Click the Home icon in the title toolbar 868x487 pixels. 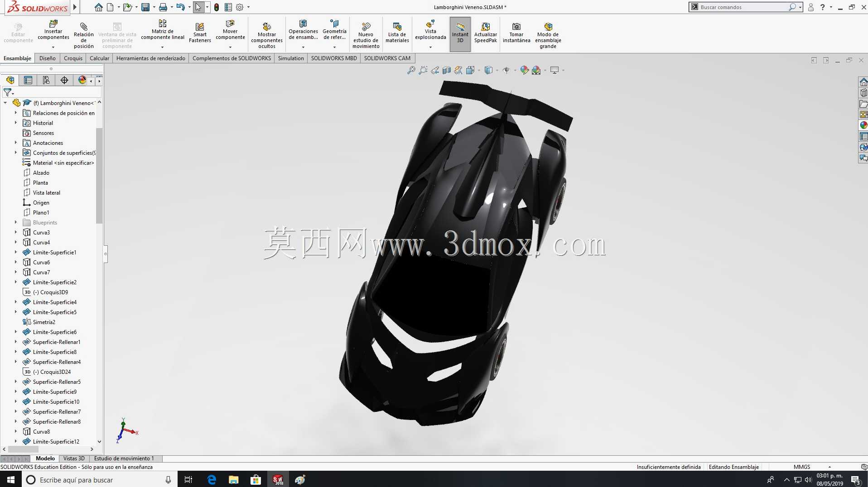click(x=98, y=7)
